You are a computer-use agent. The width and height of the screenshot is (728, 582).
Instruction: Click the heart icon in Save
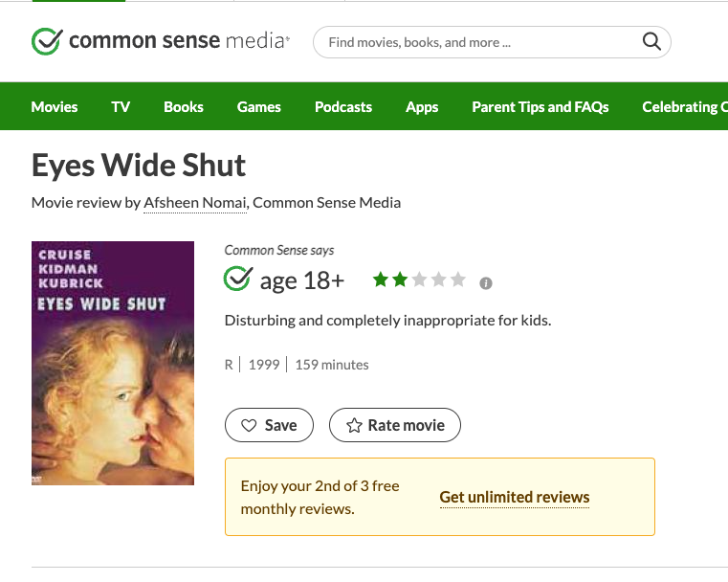tap(249, 425)
